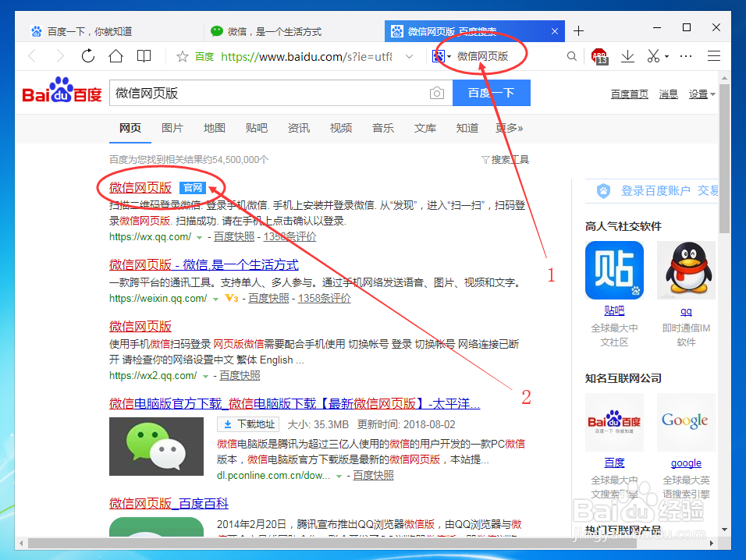Select the 音乐 search category

383,128
